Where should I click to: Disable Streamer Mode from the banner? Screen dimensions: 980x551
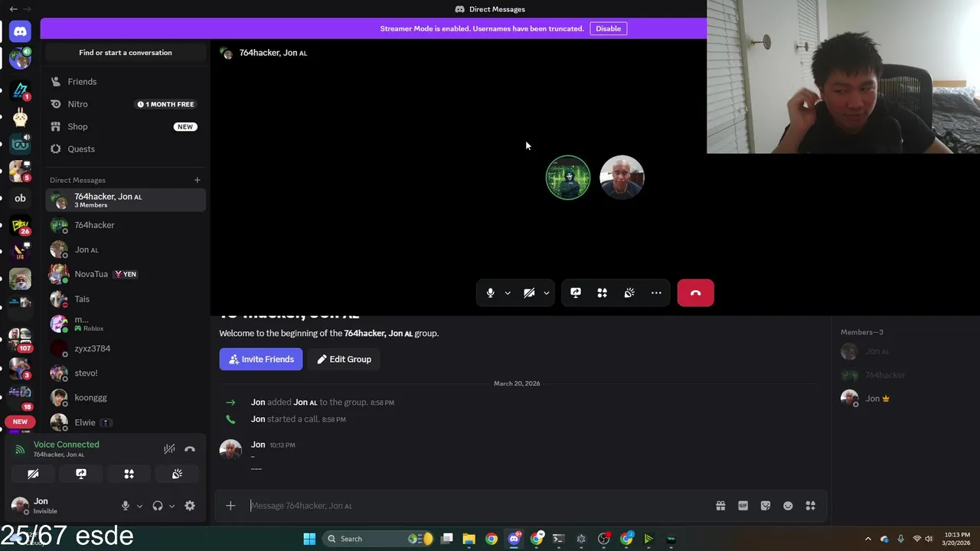coord(609,28)
